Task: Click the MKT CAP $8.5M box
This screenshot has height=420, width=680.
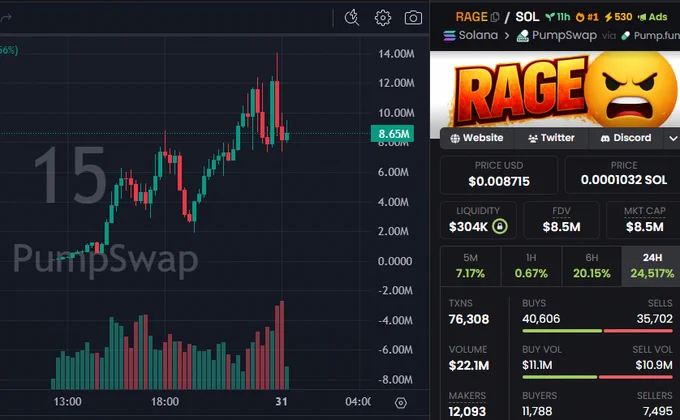Action: point(644,220)
